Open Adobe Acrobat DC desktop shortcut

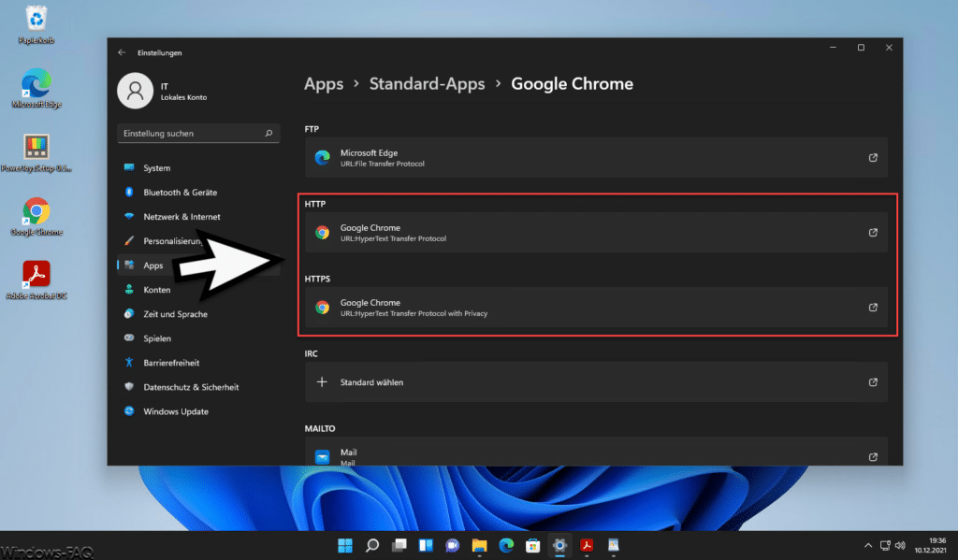(x=36, y=280)
